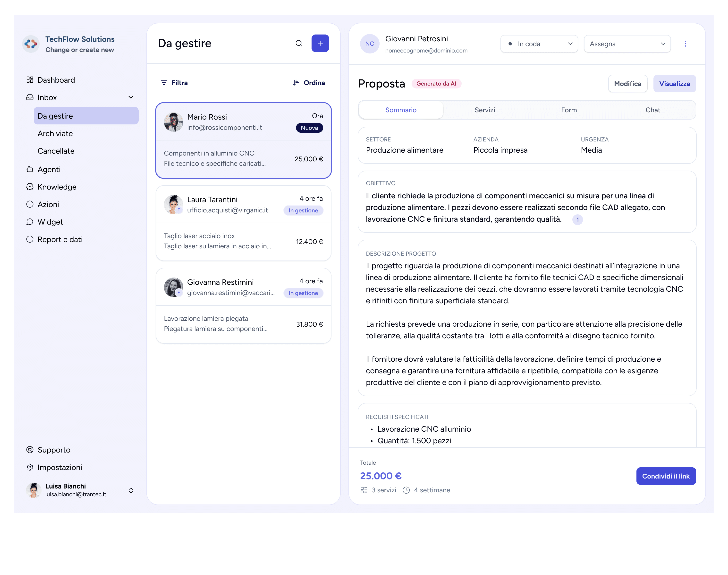Screen dimensions: 728x575
Task: Open Agenti from the sidebar
Action: point(49,169)
